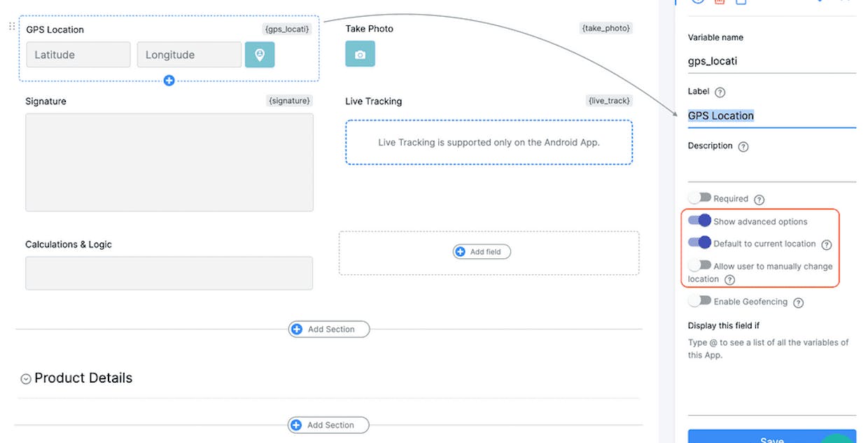Disable Default to current location

click(x=699, y=243)
